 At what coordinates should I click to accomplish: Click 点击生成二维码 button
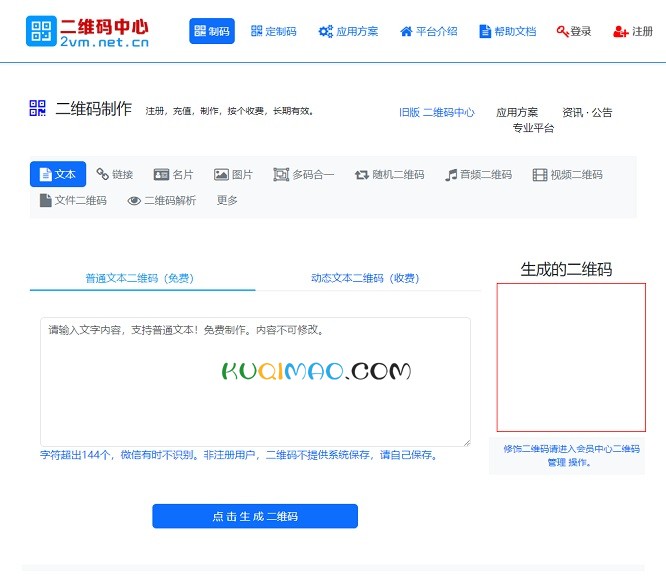[x=255, y=516]
